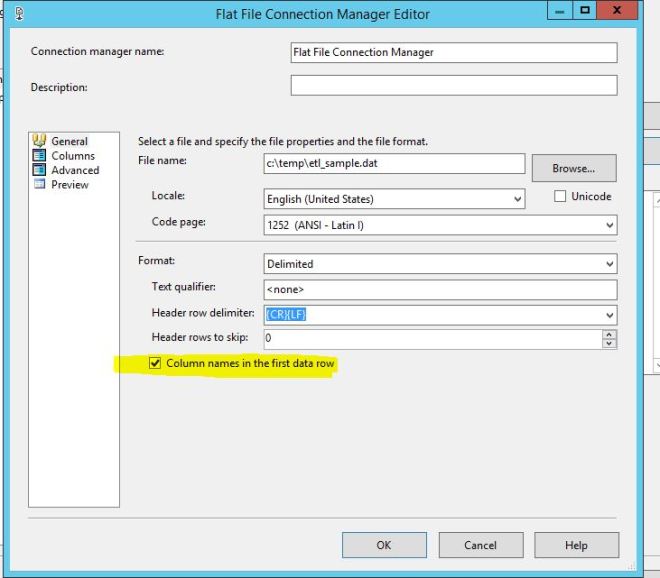Click the General page icon in sidebar
Image resolution: width=660 pixels, height=578 pixels.
click(40, 141)
